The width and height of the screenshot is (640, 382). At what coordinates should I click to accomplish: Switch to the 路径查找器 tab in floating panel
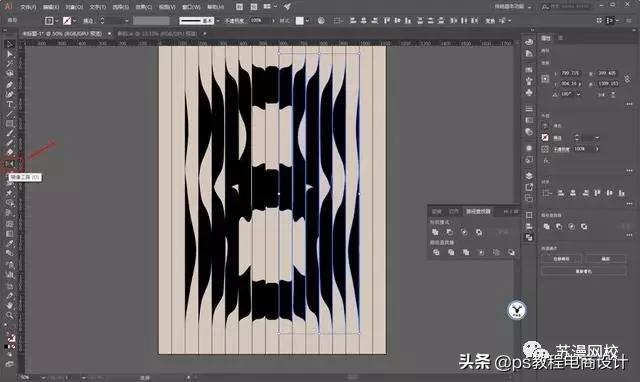click(x=478, y=211)
